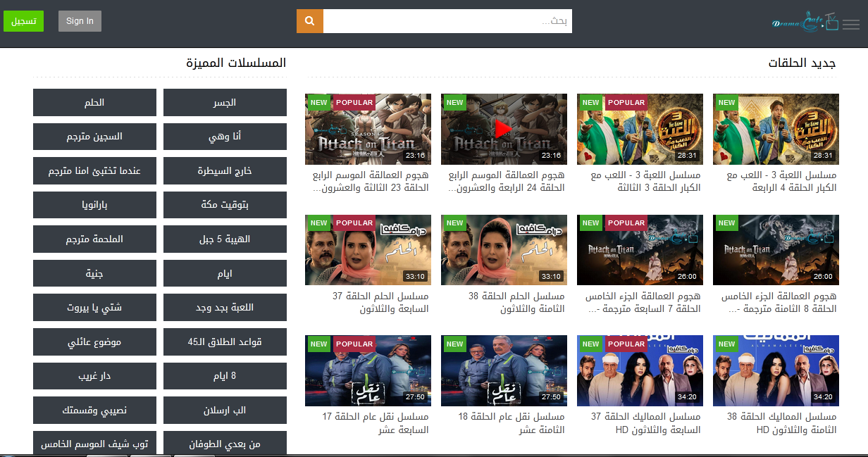Click title هجوم العمالقة الجزء الخامس الحلقة 7

(x=643, y=303)
